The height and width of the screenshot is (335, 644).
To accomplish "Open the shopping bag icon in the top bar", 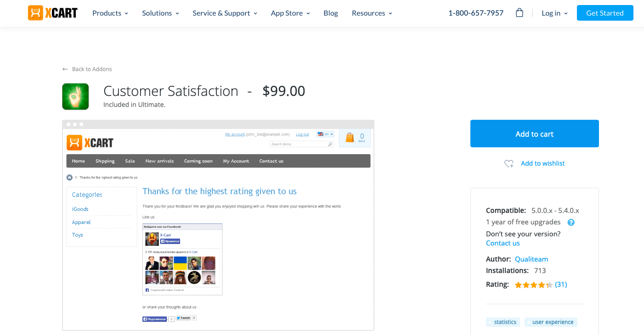I will pyautogui.click(x=519, y=12).
